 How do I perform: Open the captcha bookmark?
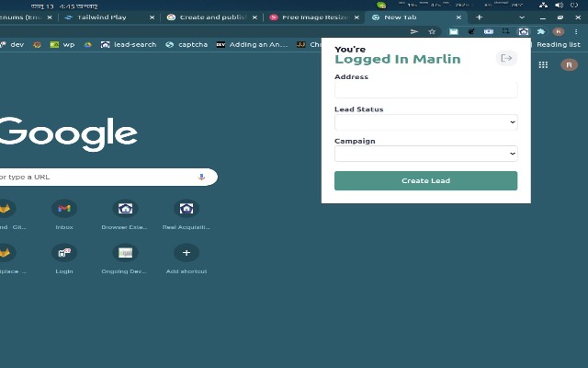(x=187, y=44)
